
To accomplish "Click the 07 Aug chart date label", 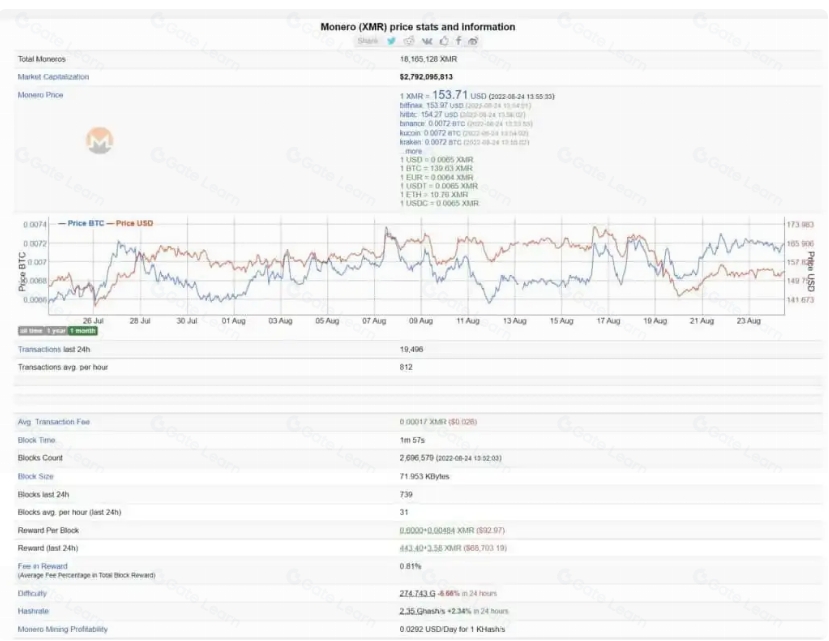I will pos(374,320).
